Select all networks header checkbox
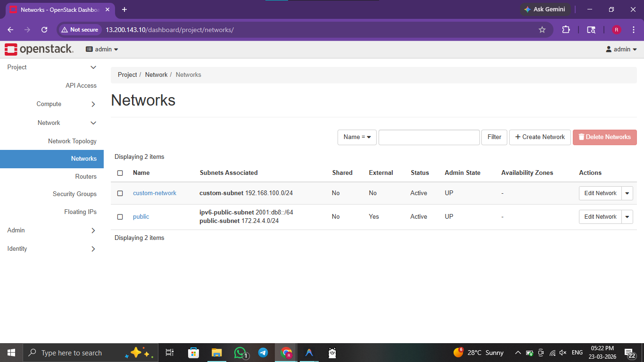Screen dimensions: 644x362 point(120,173)
